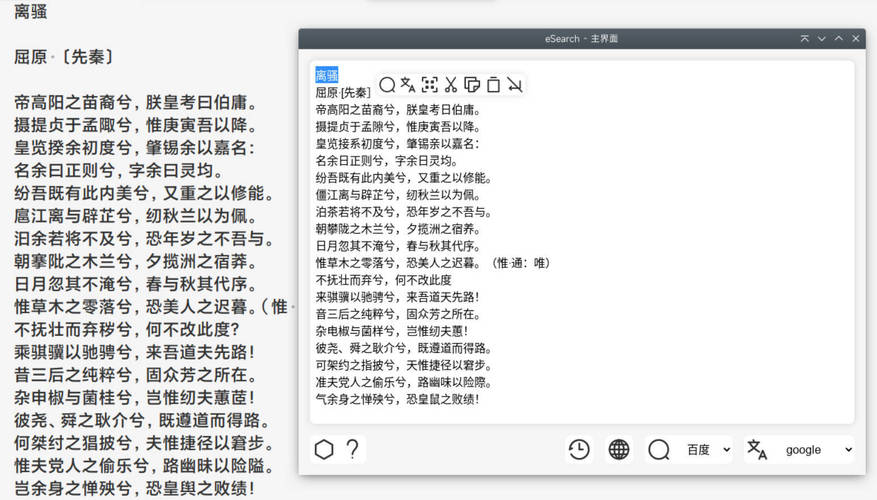The width and height of the screenshot is (877, 500).
Task: Click the paste clipboard icon
Action: [x=493, y=85]
